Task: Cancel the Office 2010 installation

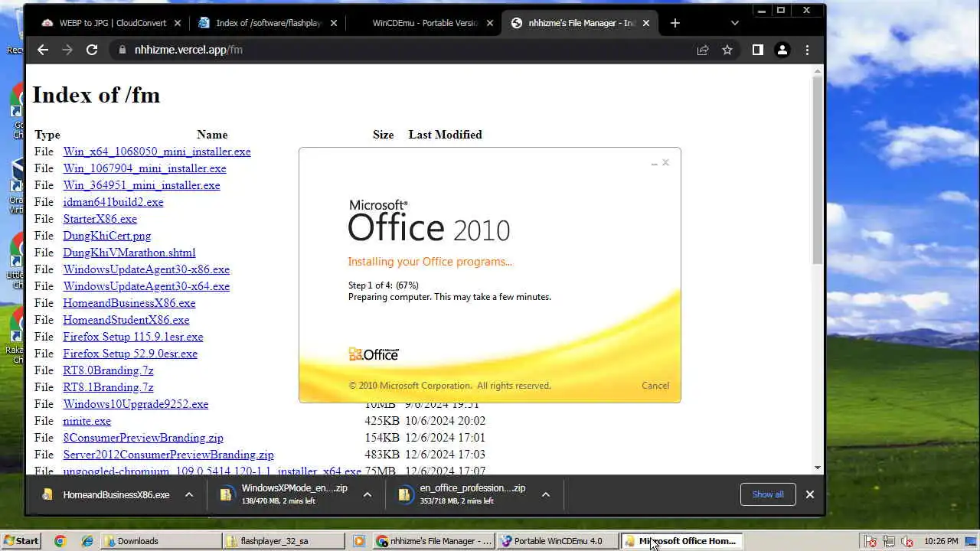Action: click(x=655, y=386)
